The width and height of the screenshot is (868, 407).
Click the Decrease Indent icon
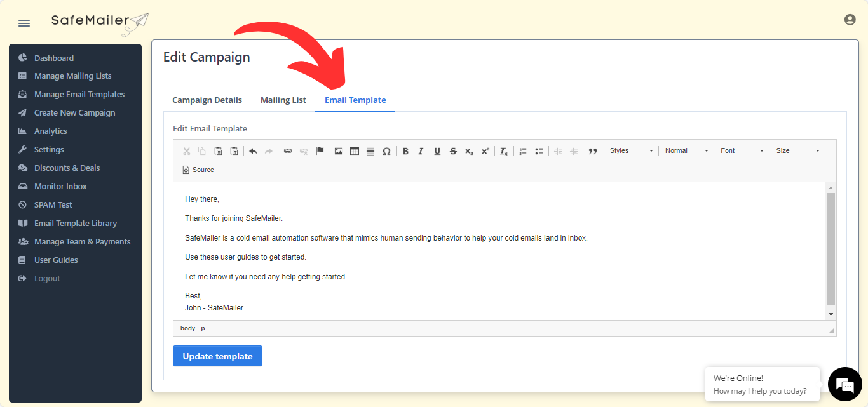pos(558,151)
